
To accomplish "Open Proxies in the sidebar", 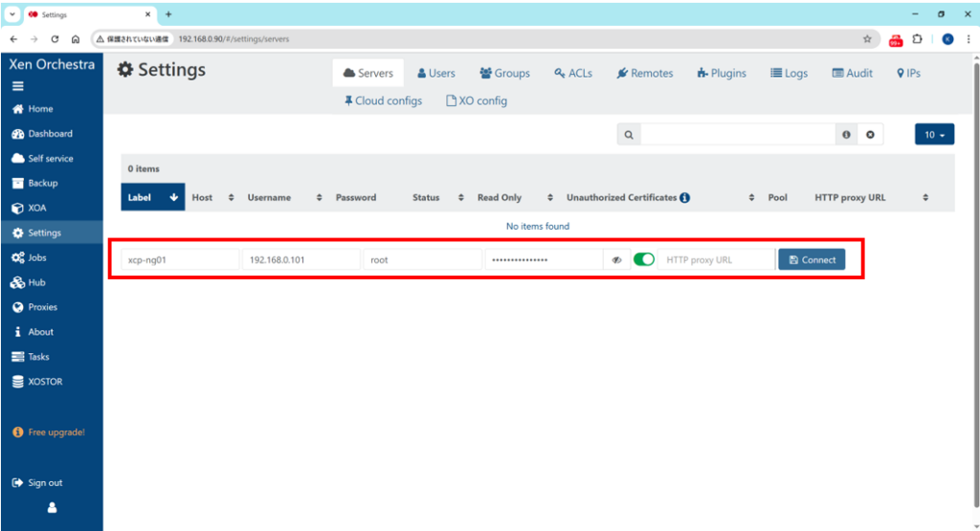I will click(x=42, y=307).
